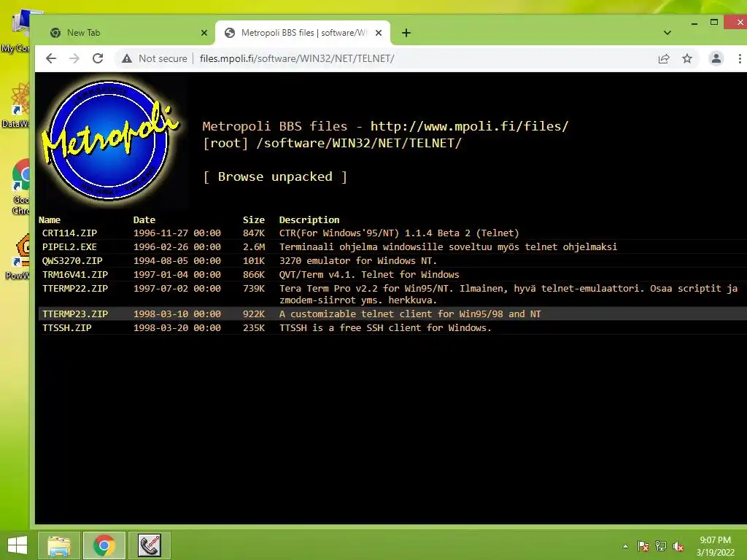Click the date 1996-11-27 00:00

point(177,233)
